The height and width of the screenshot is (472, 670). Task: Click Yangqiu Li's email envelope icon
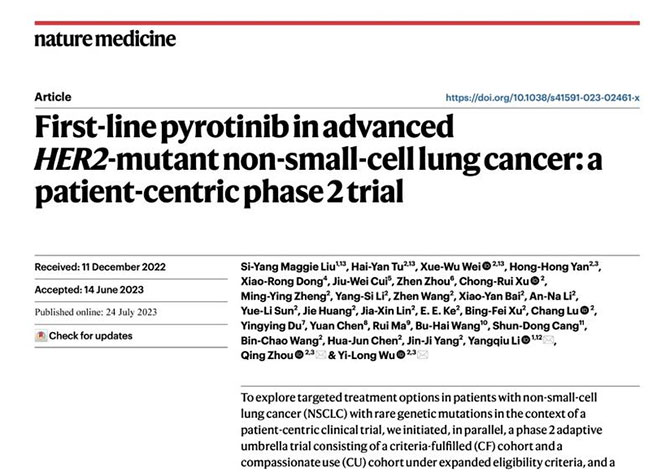[549, 340]
